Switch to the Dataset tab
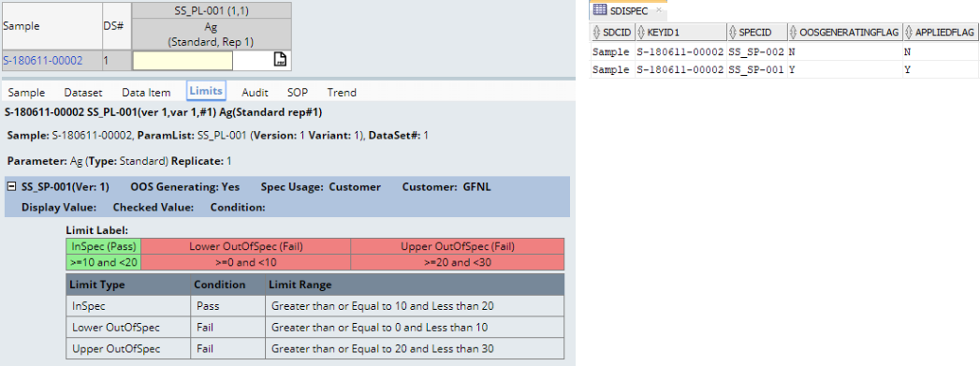The width and height of the screenshot is (980, 366). (83, 93)
